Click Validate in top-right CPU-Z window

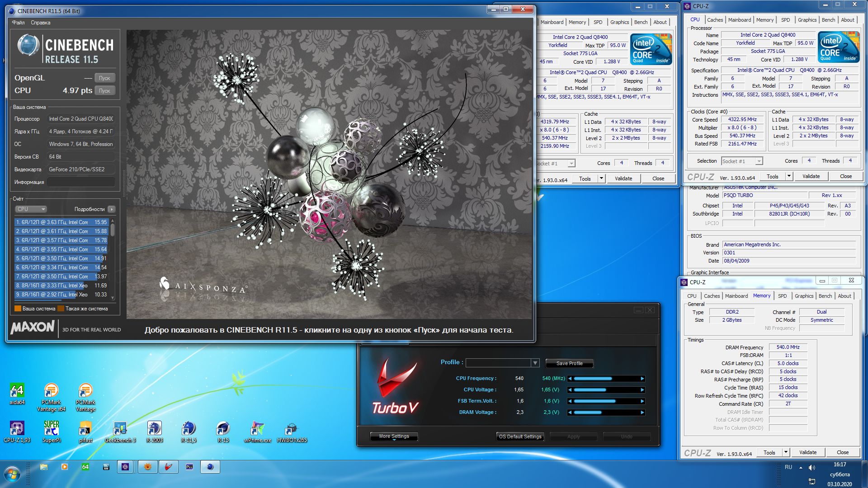[811, 176]
